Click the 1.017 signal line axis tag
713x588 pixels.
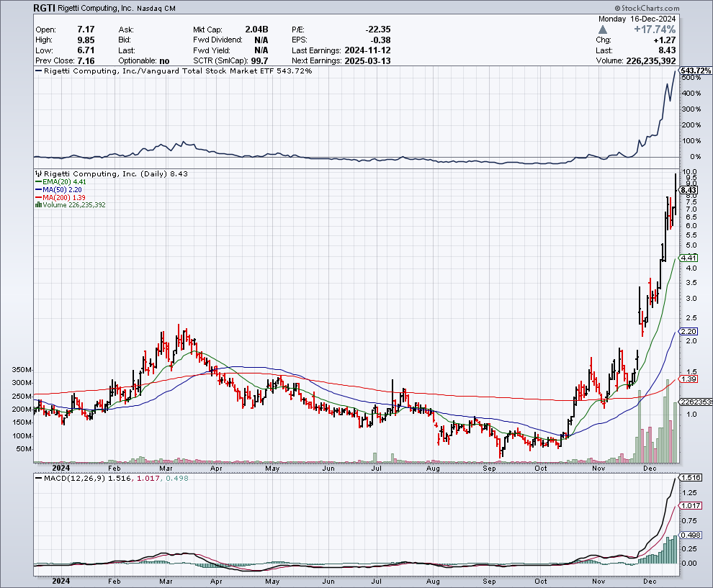(x=691, y=506)
